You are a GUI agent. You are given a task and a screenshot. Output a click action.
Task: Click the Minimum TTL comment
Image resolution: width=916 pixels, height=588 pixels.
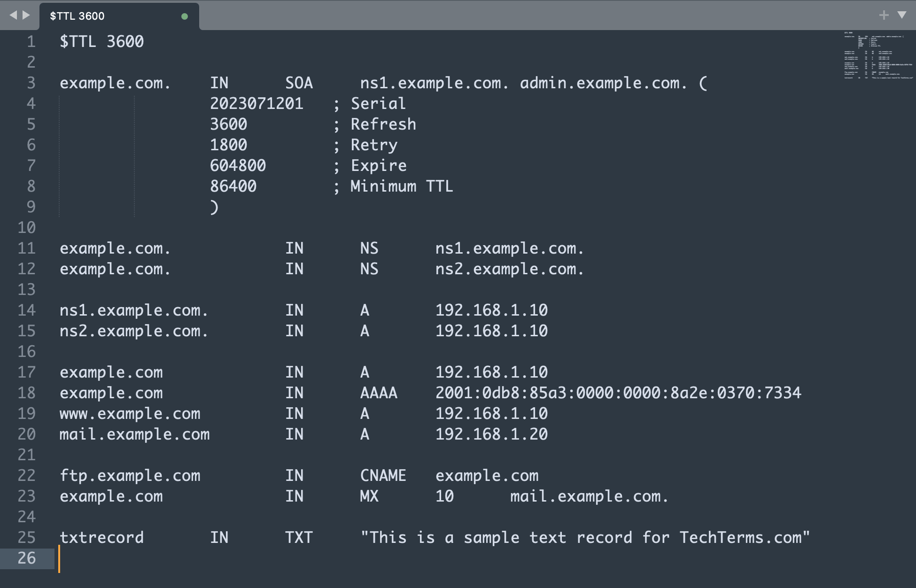click(401, 186)
